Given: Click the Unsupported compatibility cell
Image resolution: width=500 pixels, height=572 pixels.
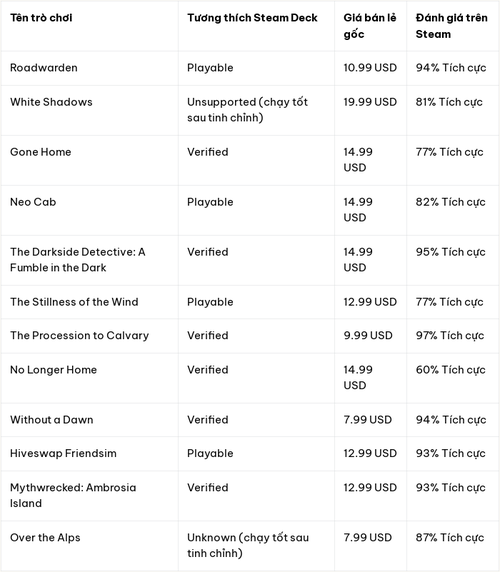Looking at the screenshot, I should click(248, 110).
